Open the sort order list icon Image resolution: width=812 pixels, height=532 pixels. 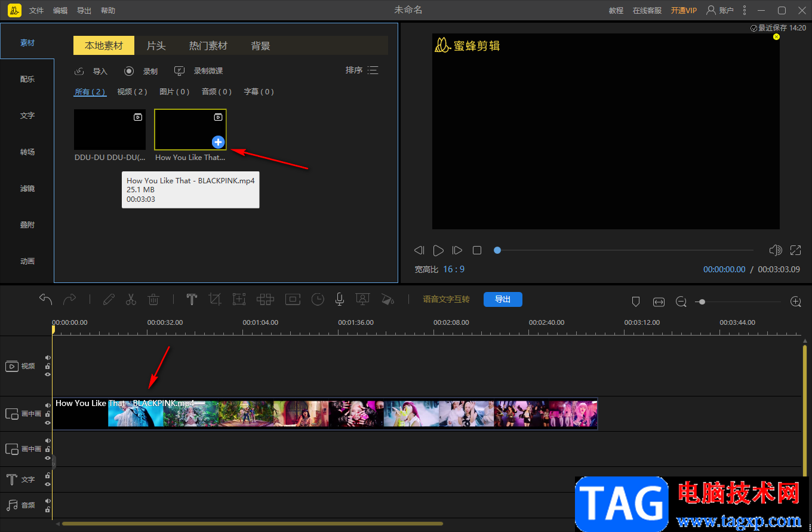(x=373, y=70)
